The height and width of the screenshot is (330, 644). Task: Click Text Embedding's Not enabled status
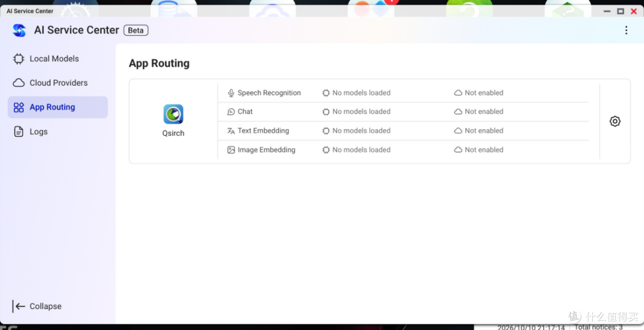(x=478, y=130)
